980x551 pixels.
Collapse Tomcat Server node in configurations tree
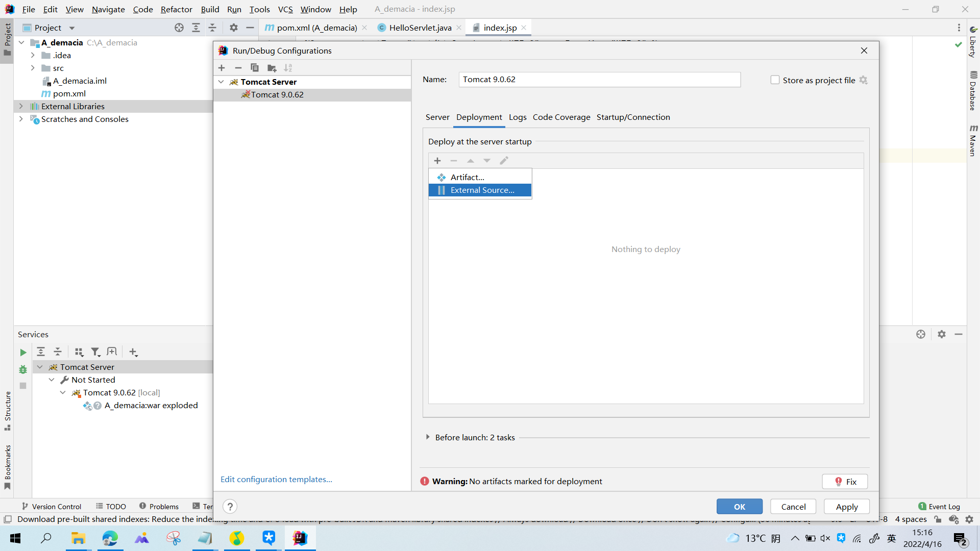(221, 82)
